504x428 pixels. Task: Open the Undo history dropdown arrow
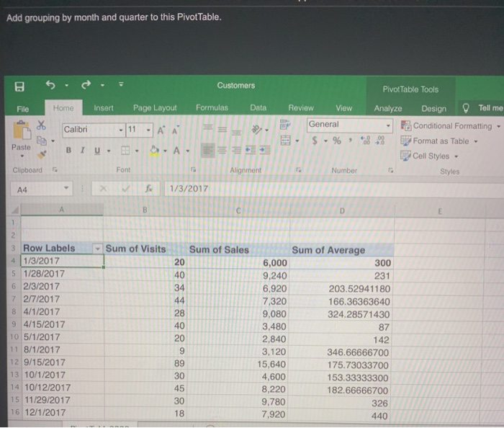click(x=66, y=86)
